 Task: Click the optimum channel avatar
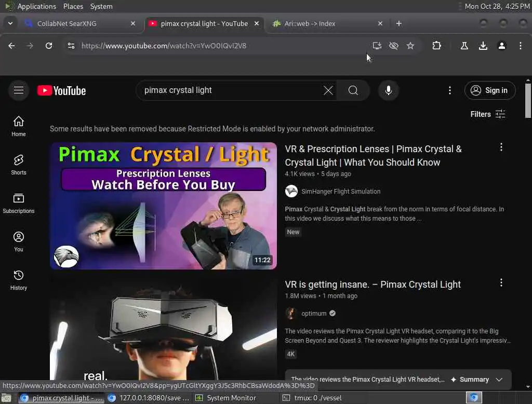click(291, 314)
